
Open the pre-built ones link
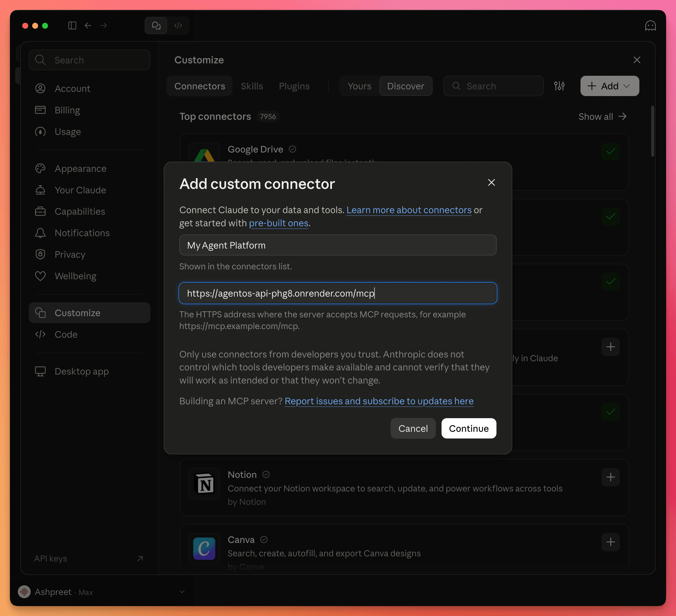(278, 223)
